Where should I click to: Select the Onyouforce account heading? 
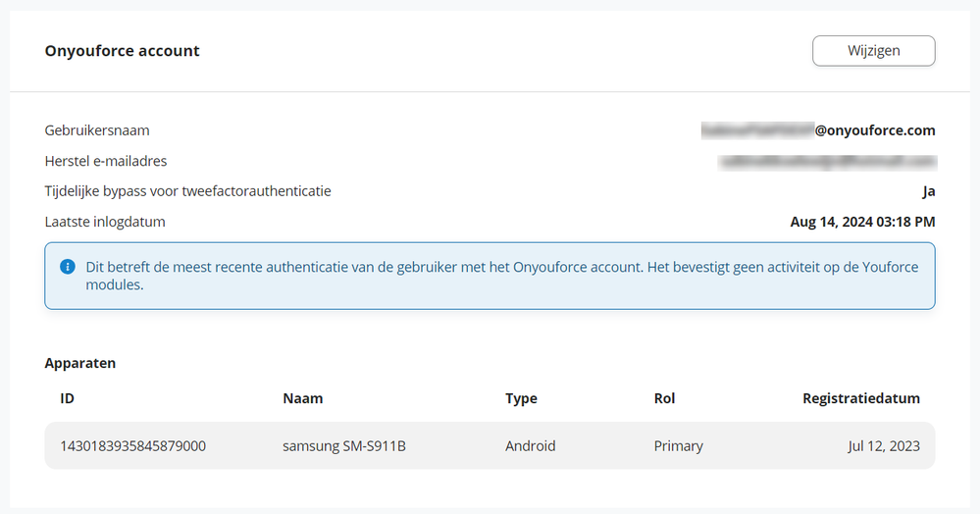tap(123, 51)
